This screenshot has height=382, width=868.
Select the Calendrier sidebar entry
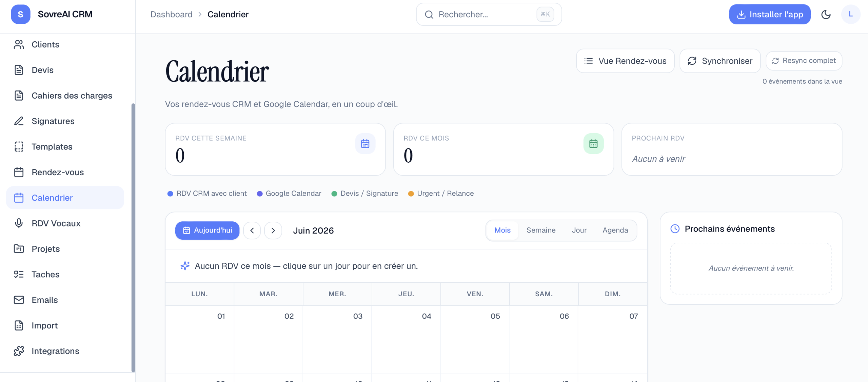click(65, 198)
